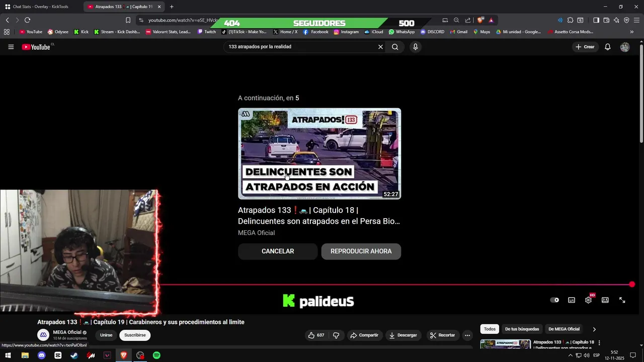Toggle the autoplay switch

[x=554, y=300]
